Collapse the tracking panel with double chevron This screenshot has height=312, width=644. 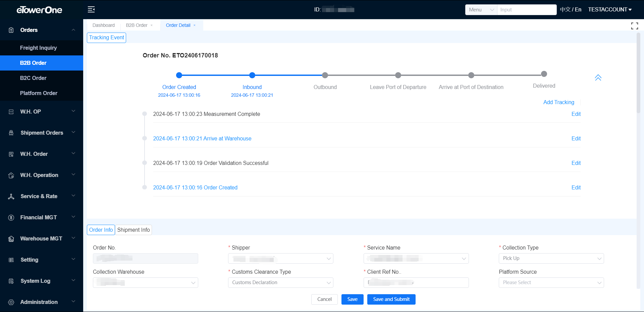pyautogui.click(x=598, y=78)
